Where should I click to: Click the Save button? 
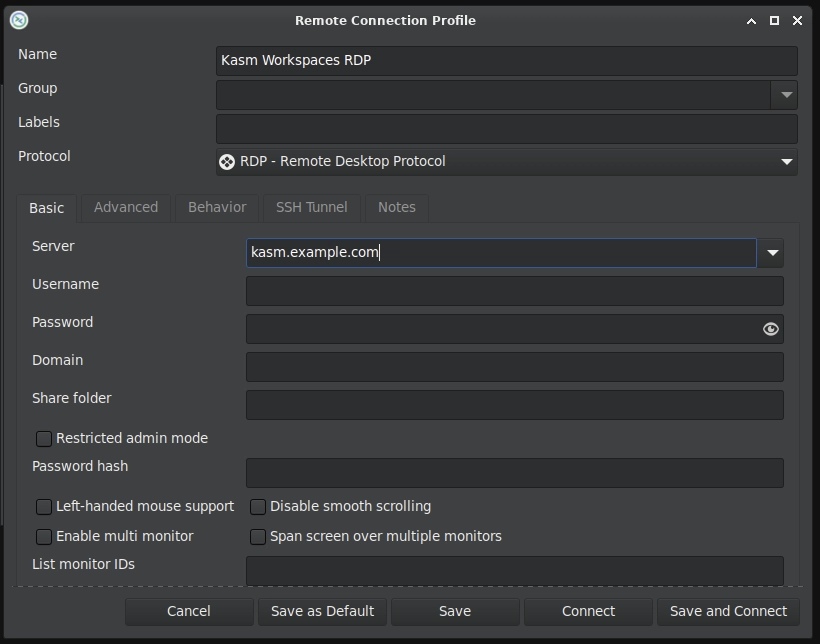(x=455, y=612)
